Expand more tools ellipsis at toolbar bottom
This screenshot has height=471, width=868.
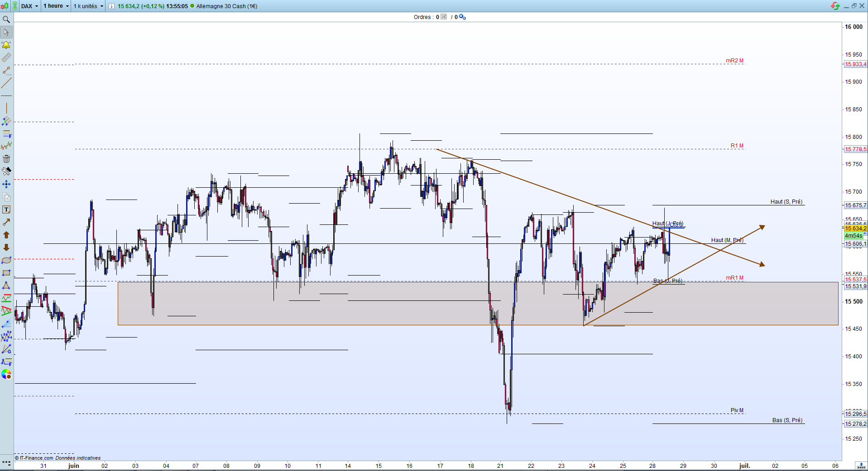tap(6, 462)
